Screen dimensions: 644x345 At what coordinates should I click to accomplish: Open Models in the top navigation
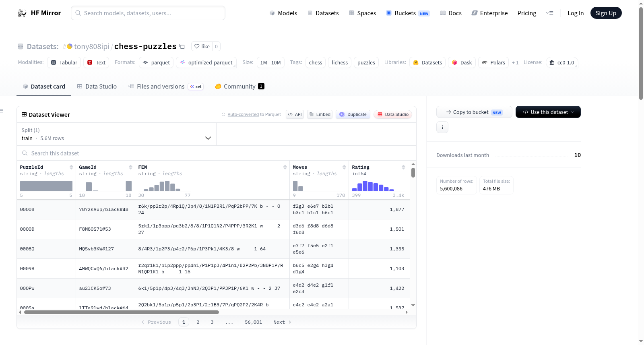click(x=283, y=13)
